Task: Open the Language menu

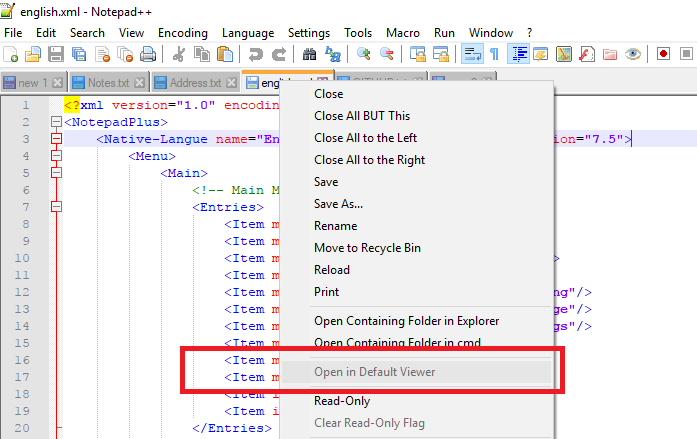Action: click(248, 33)
